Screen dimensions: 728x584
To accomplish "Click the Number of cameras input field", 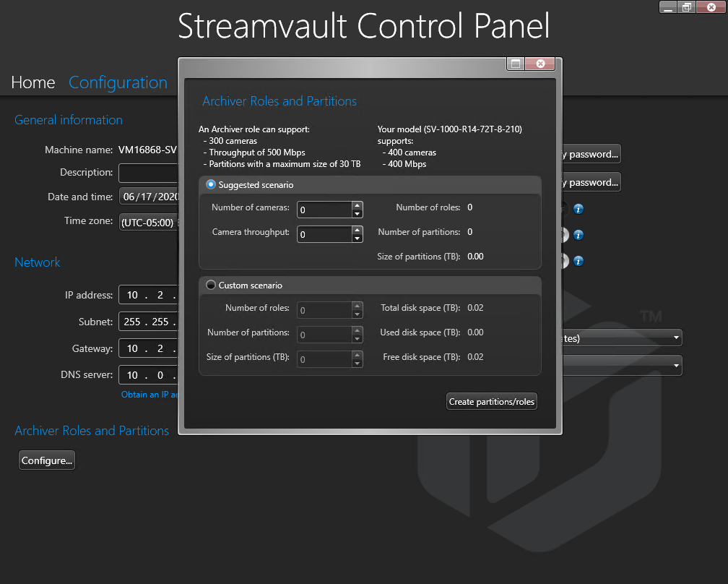I will [324, 210].
